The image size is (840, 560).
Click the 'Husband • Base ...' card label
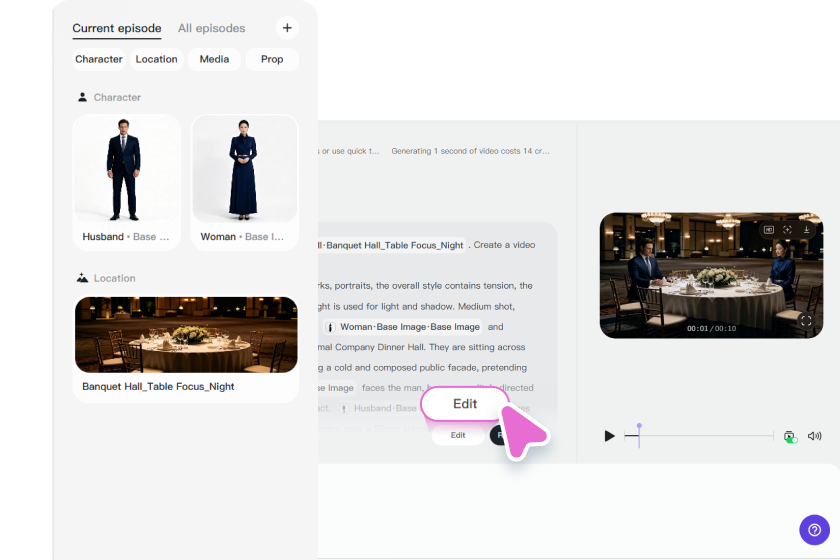[x=126, y=237]
